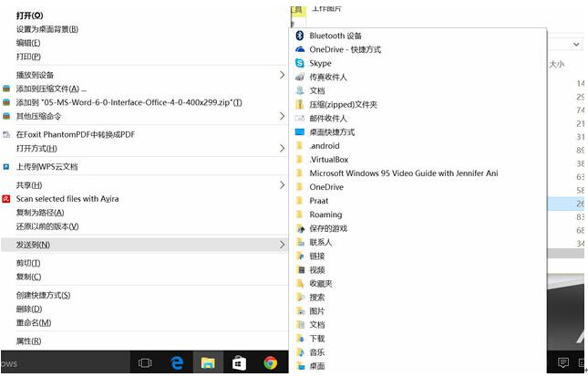Viewport: 588px width, 377px height.
Task: Click the OneDrive shortcut cloud icon
Action: 299,49
